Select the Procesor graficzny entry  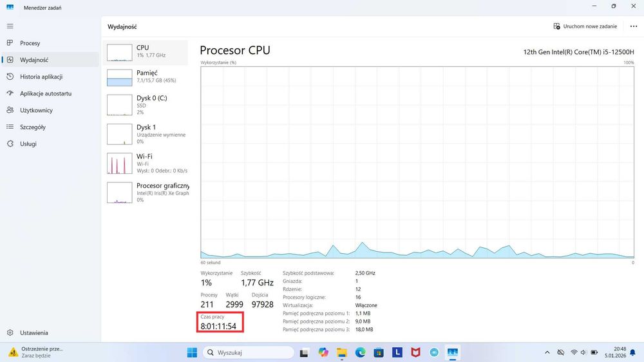(x=146, y=193)
